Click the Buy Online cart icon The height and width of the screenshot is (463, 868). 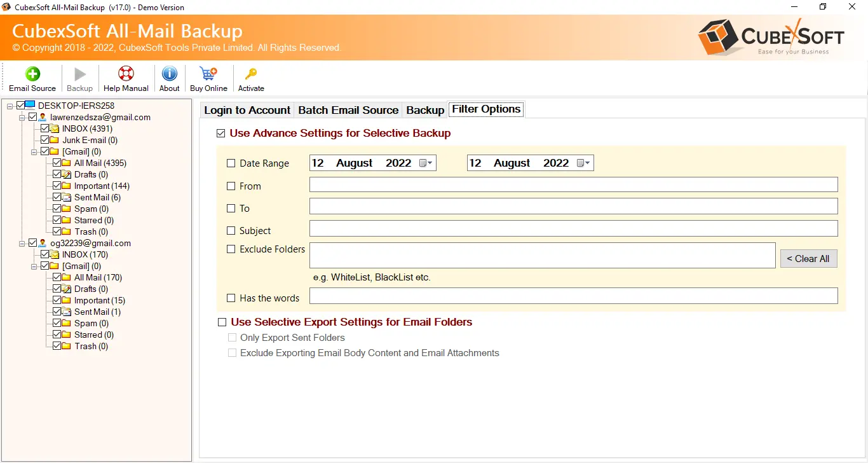(208, 74)
